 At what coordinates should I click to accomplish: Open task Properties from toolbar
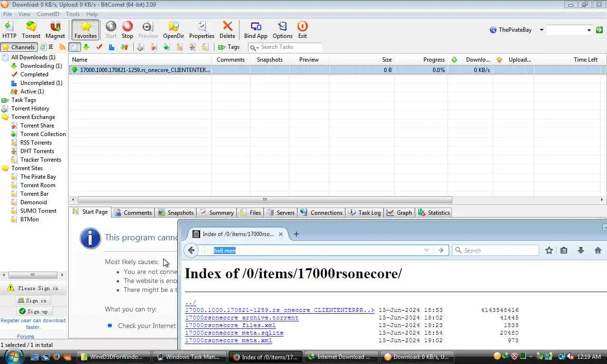pyautogui.click(x=202, y=29)
